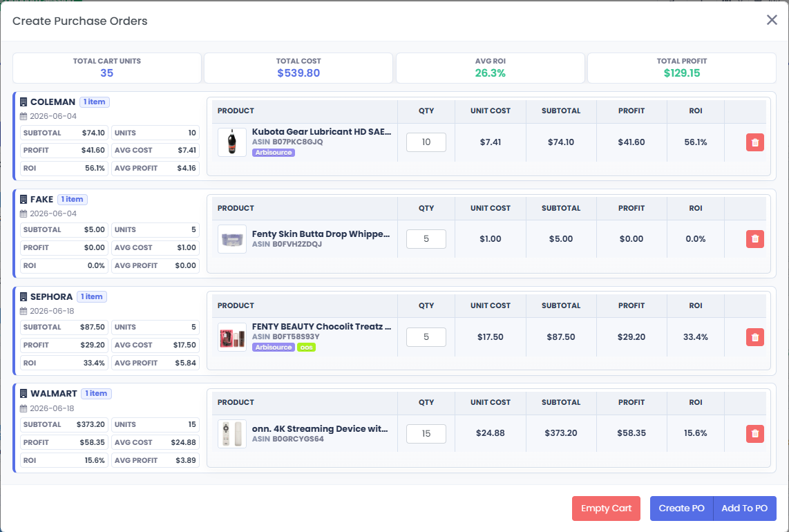Click the SEPHORA avg cost $17.50 value
Screen dimensions: 789x532
[x=184, y=345]
